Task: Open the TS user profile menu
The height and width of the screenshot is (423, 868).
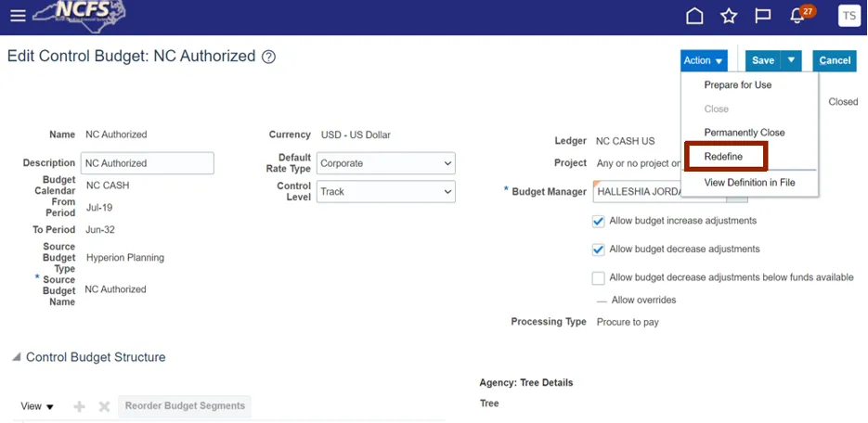Action: point(849,16)
